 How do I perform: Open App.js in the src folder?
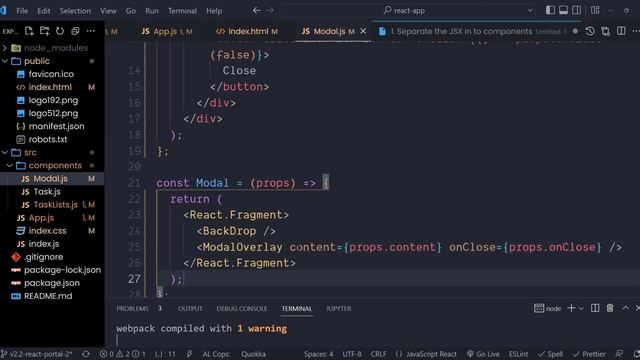click(x=41, y=218)
